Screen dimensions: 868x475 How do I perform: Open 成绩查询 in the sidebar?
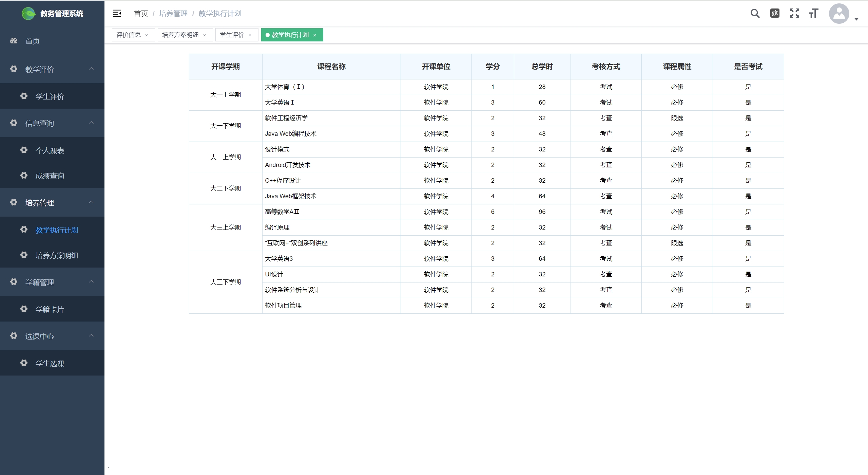coord(50,176)
